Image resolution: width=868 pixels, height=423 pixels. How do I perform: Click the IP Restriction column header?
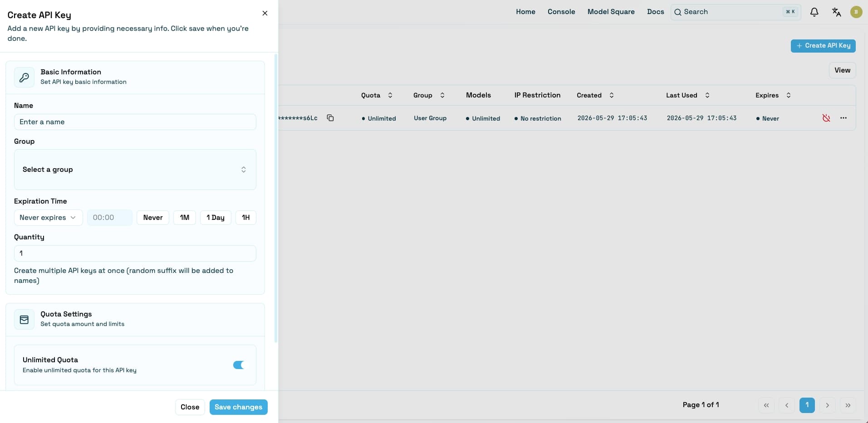point(537,95)
